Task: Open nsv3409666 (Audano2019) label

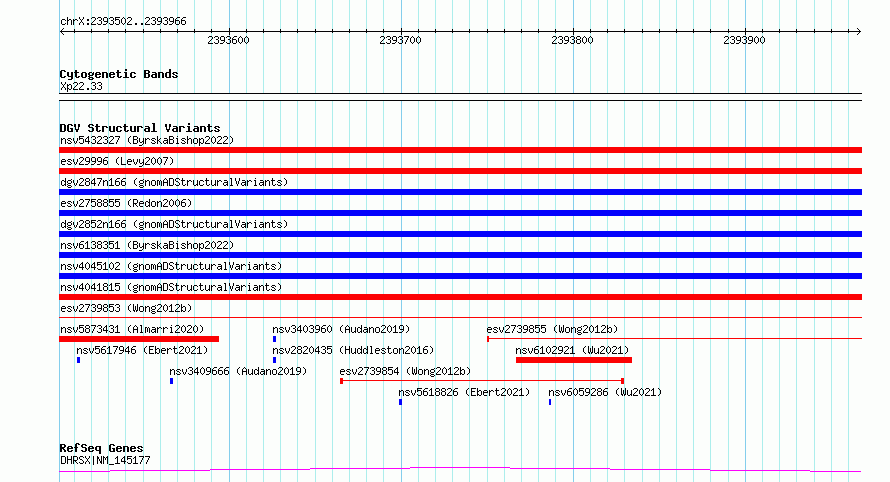Action: click(x=238, y=371)
